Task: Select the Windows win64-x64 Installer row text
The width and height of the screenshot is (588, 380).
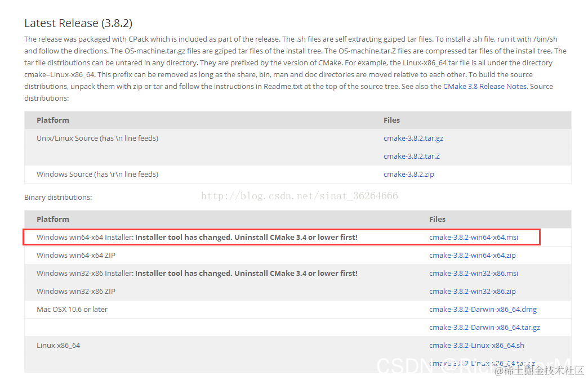Action: coord(197,237)
